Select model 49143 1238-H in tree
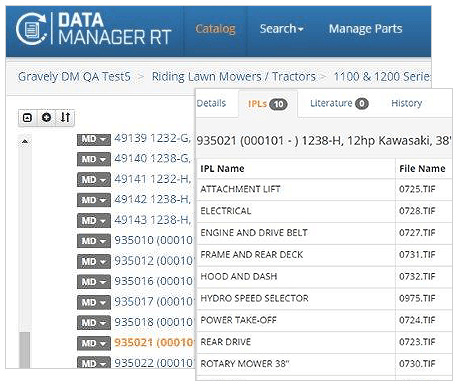Screen dimensions: 458x386 (x=153, y=220)
